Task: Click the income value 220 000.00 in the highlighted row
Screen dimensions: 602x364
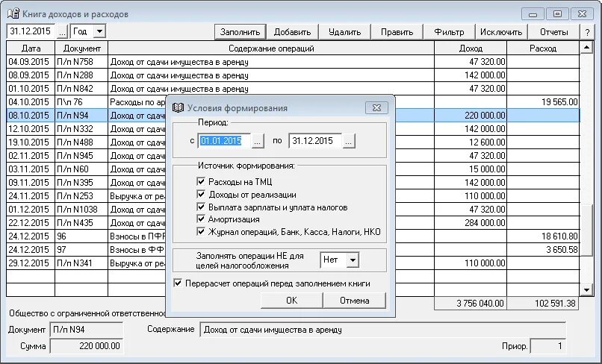Action: (x=471, y=116)
